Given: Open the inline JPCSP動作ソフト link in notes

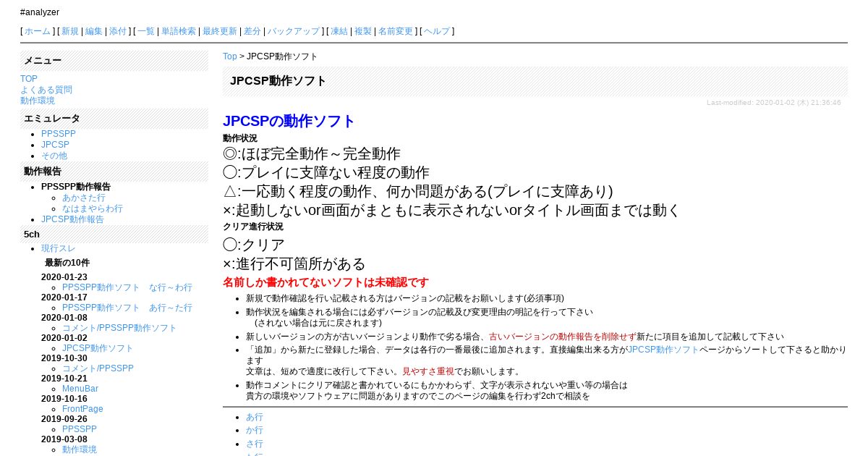Looking at the screenshot, I should pos(663,349).
